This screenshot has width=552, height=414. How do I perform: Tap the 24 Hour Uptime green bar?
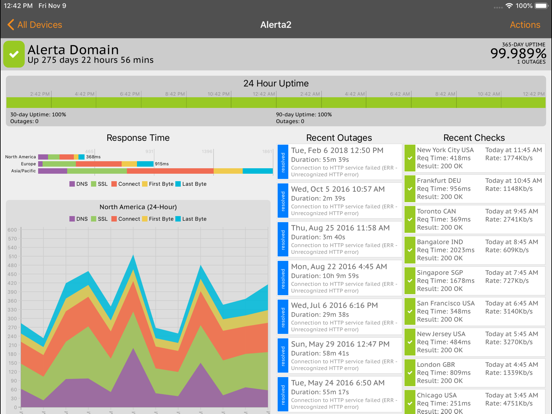[x=276, y=102]
